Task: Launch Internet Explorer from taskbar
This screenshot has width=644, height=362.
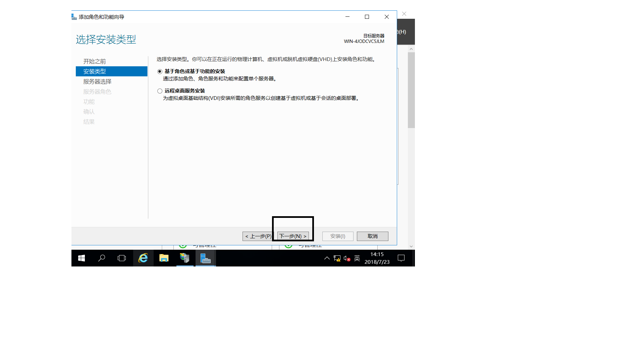Action: pos(143,258)
